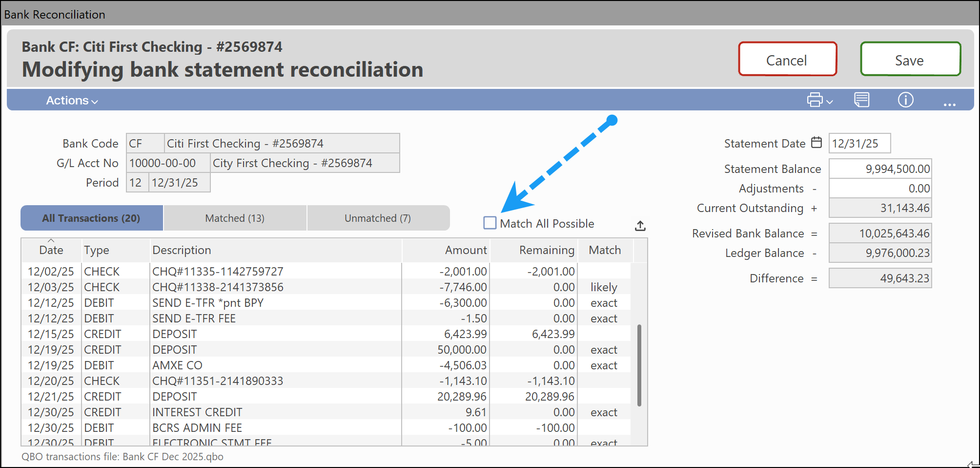Select the AMXE CO transaction
This screenshot has width=980, height=468.
point(326,365)
